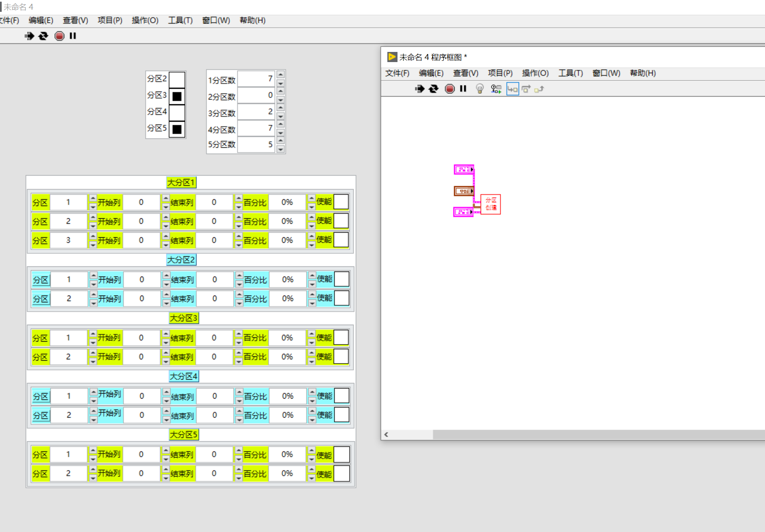
Task: Open front panel 项目(P) menu
Action: (x=110, y=20)
